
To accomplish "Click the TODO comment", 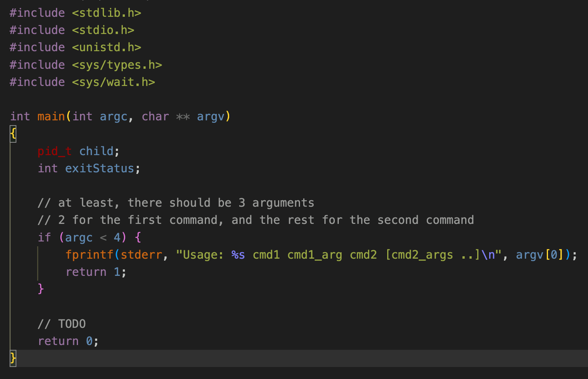I will tap(61, 323).
